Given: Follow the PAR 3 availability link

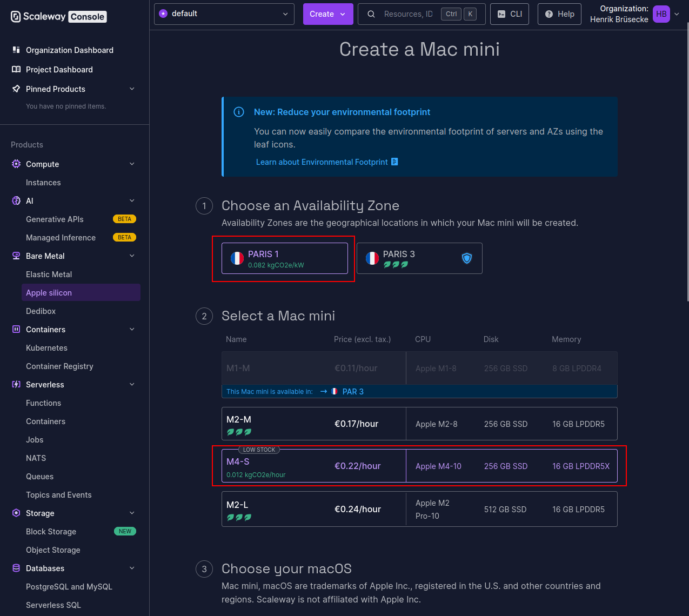Looking at the screenshot, I should tap(353, 391).
